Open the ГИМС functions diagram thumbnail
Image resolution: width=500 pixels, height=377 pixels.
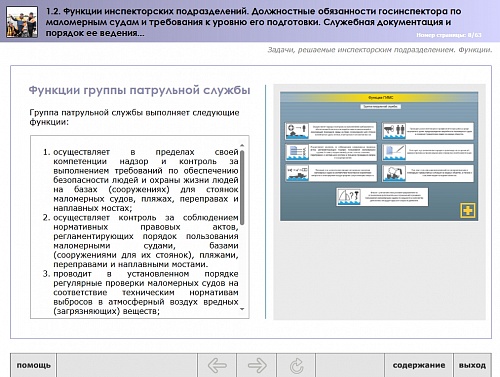(379, 156)
